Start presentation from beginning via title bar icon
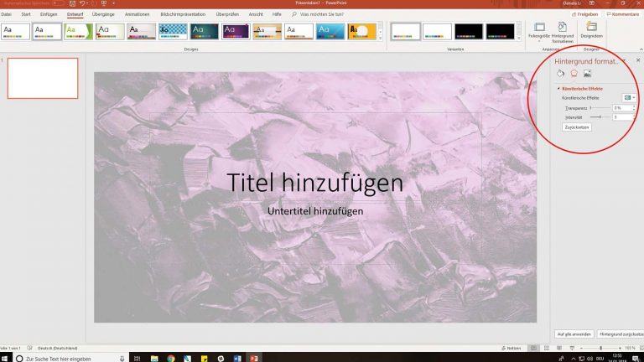The image size is (644, 362). [104, 3]
